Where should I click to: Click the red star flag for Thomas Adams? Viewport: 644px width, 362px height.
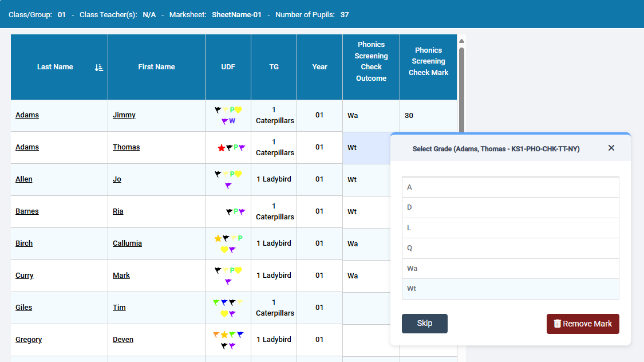pyautogui.click(x=222, y=148)
